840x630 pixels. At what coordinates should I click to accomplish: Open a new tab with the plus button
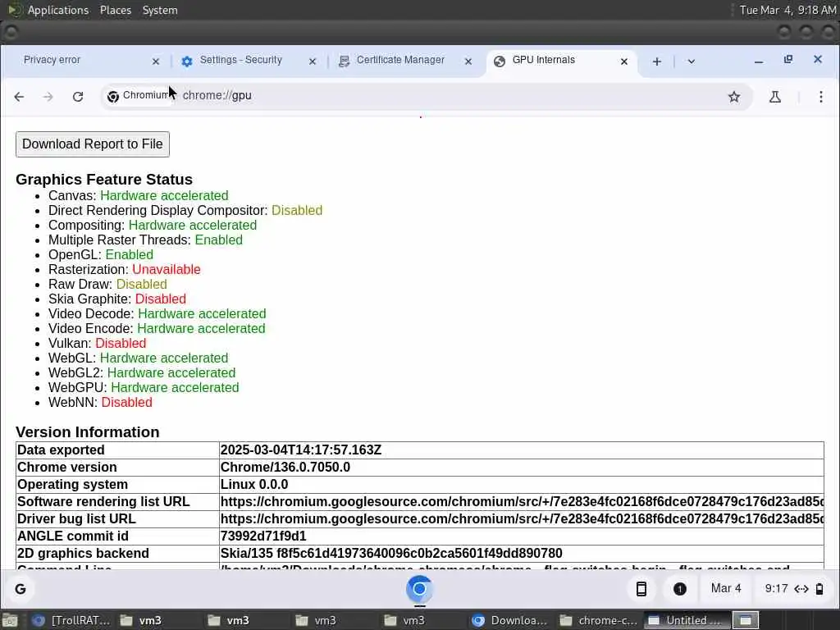(x=657, y=62)
